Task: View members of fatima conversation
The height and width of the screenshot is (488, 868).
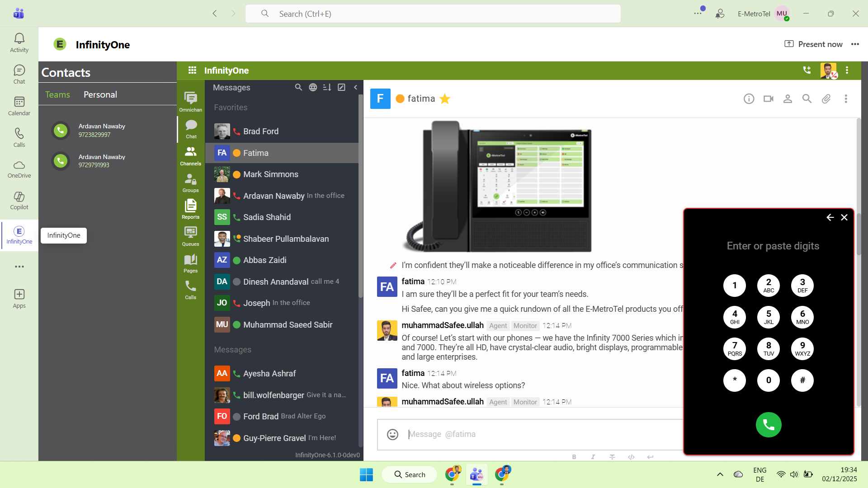Action: tap(788, 99)
